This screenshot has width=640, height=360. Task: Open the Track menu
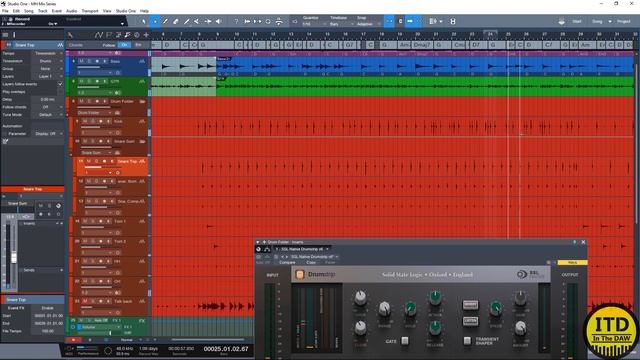42,11
